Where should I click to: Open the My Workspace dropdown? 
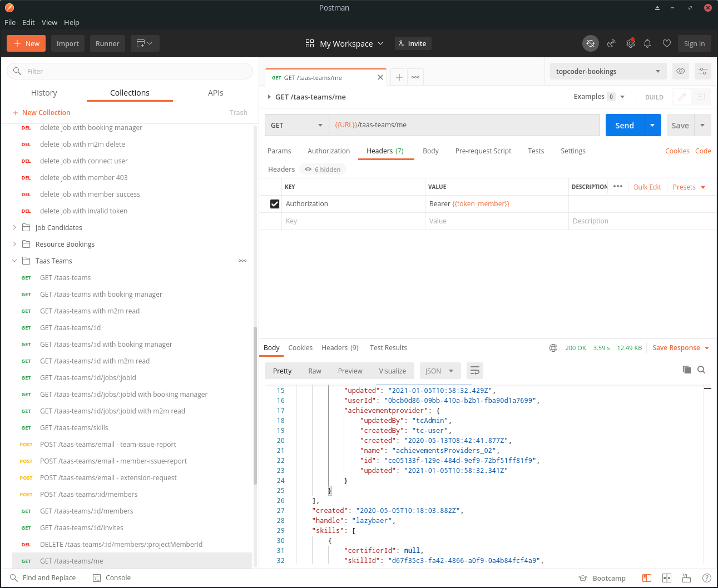coord(345,43)
